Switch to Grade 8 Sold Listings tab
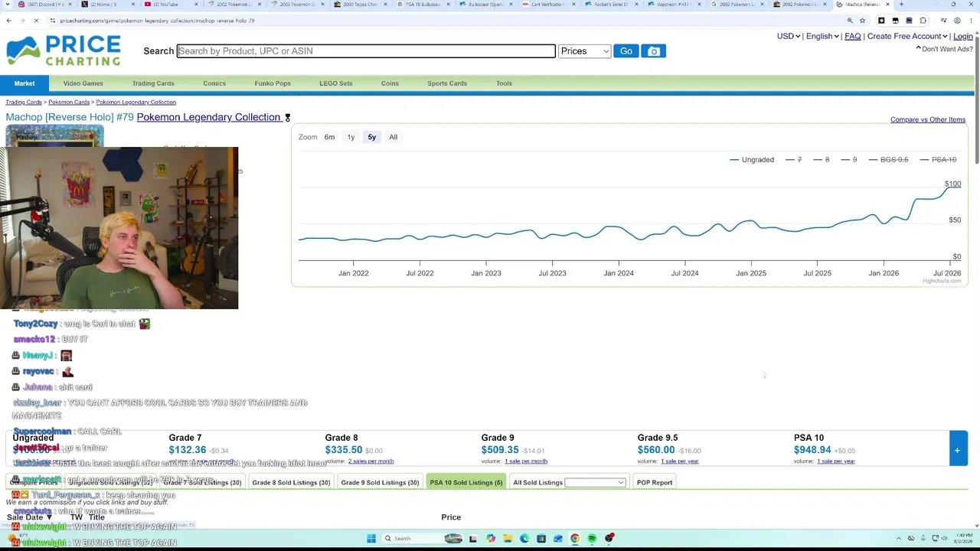 (x=291, y=482)
